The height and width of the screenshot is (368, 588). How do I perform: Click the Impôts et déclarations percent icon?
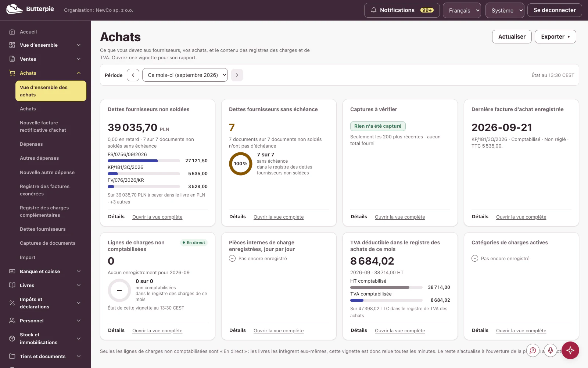point(12,303)
